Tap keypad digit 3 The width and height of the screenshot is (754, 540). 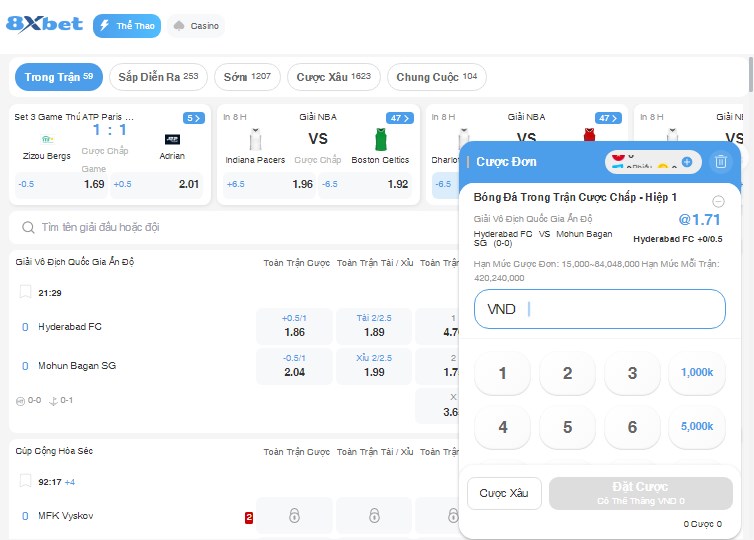click(x=632, y=373)
